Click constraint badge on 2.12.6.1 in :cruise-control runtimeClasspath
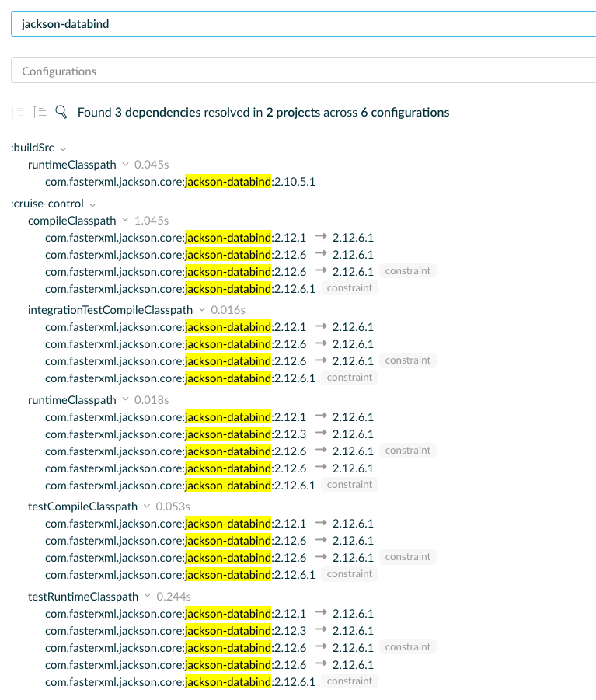The height and width of the screenshot is (700, 596). point(349,484)
